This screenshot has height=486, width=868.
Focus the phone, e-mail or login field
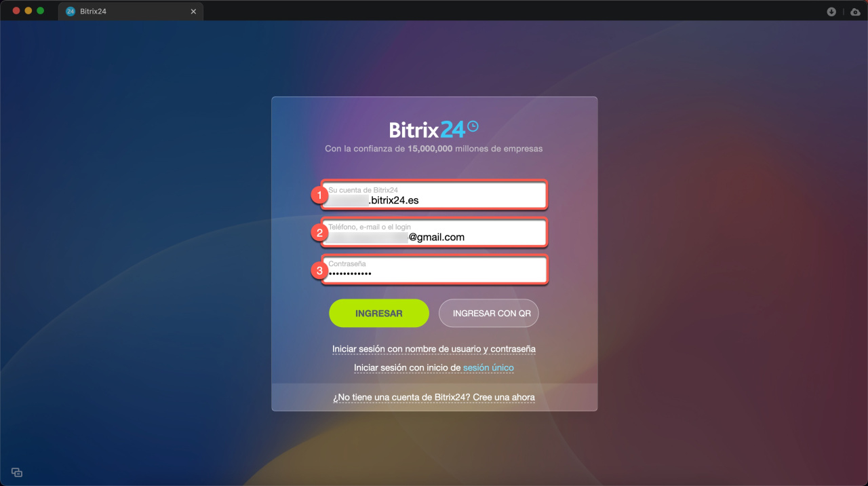tap(434, 233)
